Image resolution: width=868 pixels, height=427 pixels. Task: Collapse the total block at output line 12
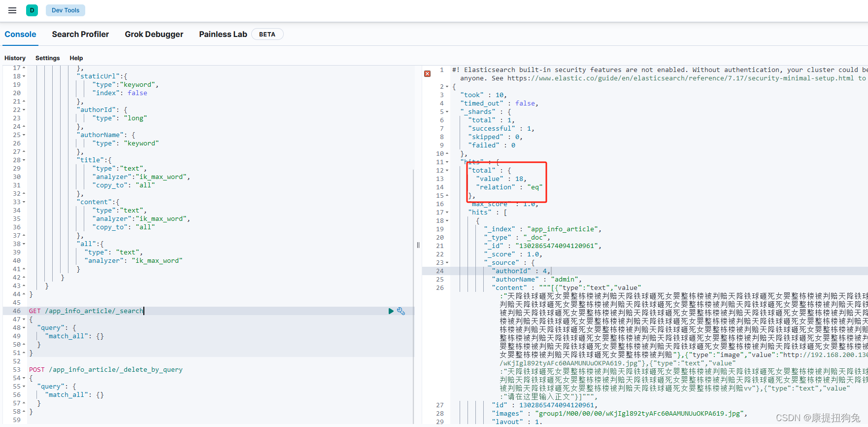pos(447,171)
